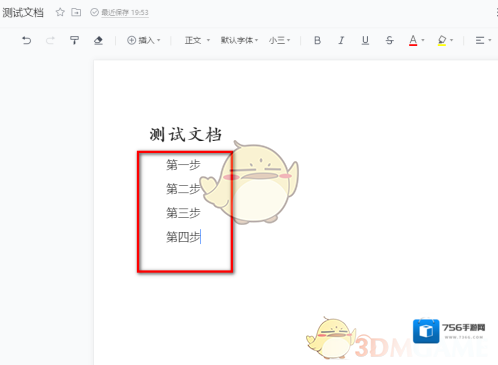Click the 测试文档 title in the header

tap(23, 13)
